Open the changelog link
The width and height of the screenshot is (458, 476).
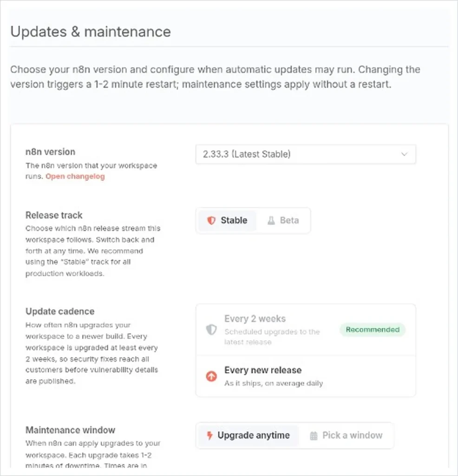click(x=75, y=176)
